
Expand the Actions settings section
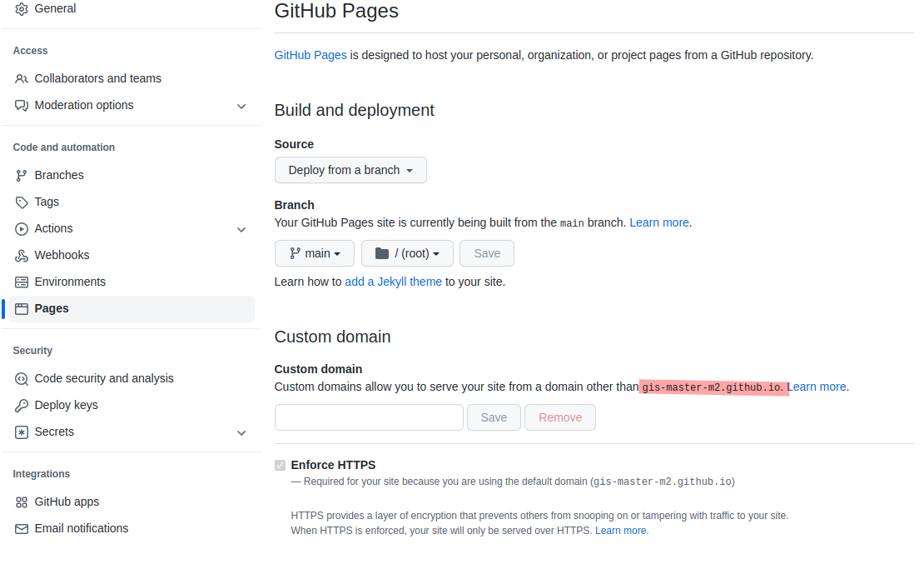click(x=241, y=229)
